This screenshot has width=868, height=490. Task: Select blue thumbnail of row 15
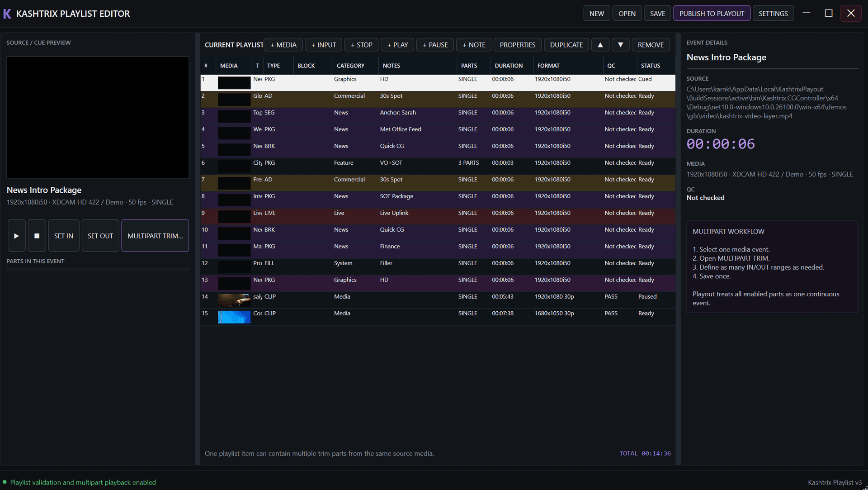[234, 317]
